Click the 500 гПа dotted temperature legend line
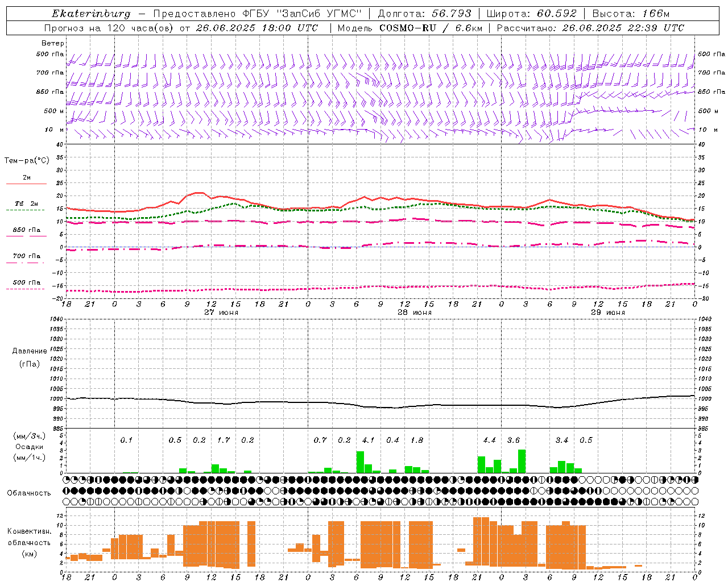Screen dimensions: 728x582 26,289
